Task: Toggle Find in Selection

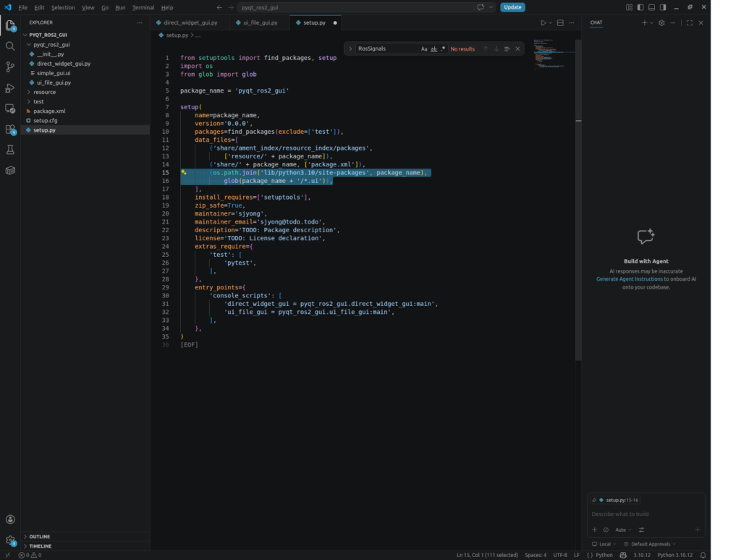Action: click(507, 48)
